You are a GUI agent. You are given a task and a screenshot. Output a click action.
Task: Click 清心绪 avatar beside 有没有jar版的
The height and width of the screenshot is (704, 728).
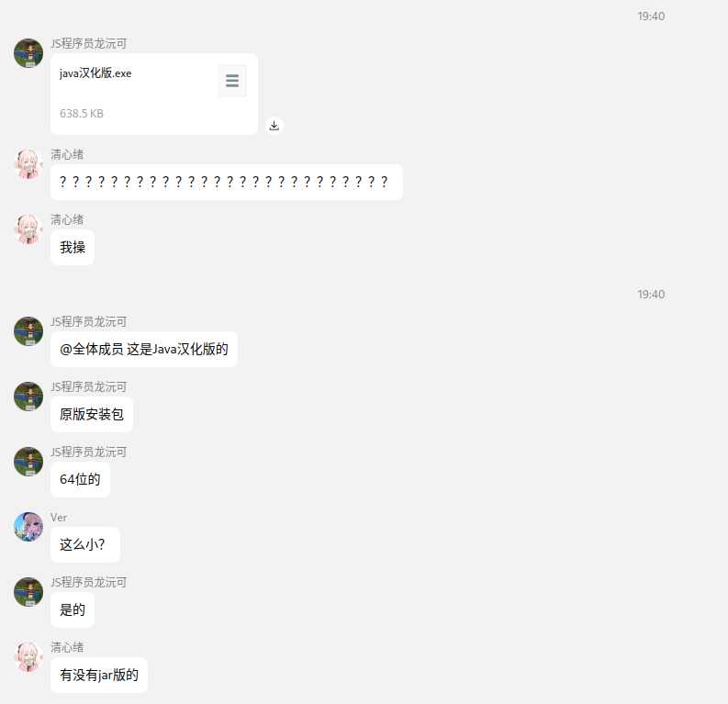28,657
